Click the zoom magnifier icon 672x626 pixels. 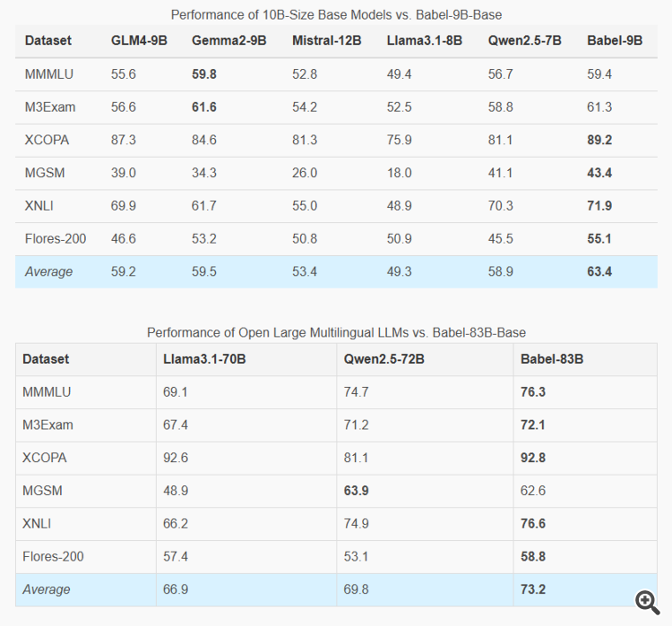point(645,601)
